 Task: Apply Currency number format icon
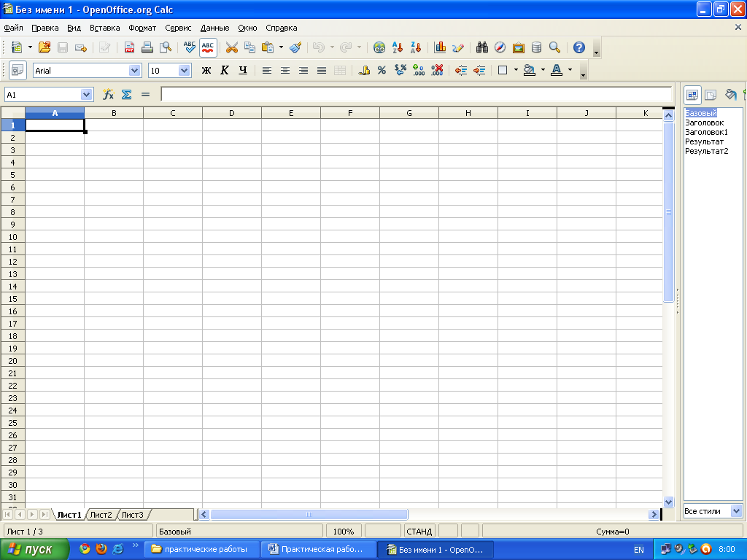(364, 71)
